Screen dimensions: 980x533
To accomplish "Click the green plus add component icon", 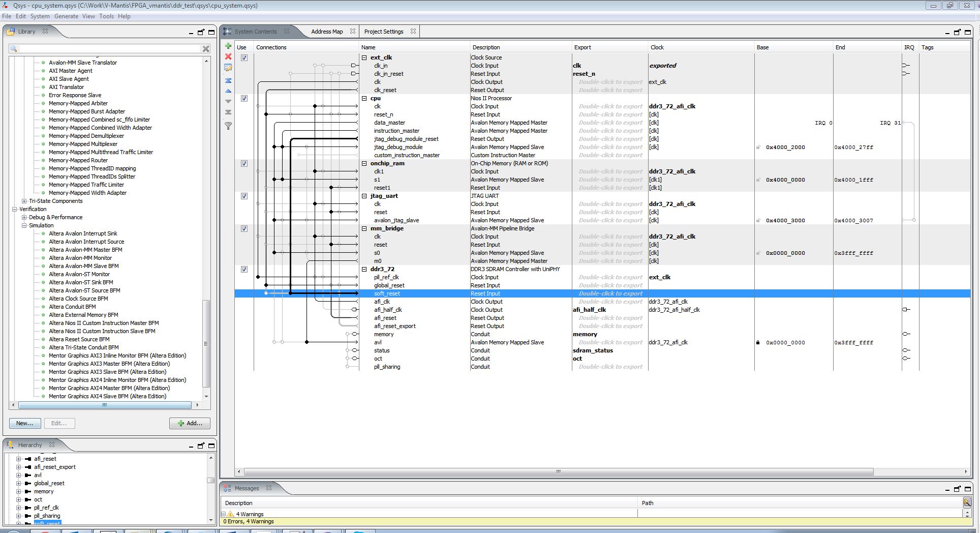I will coord(228,46).
